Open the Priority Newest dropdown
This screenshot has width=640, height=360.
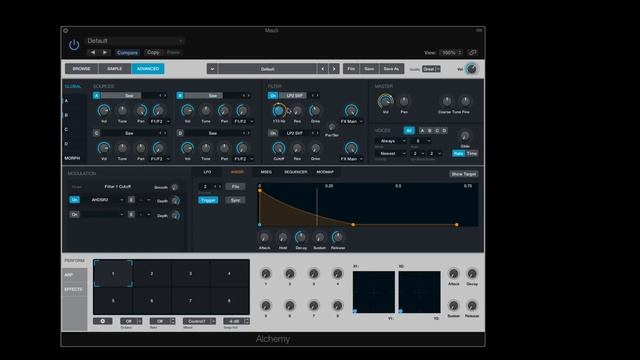coord(391,153)
